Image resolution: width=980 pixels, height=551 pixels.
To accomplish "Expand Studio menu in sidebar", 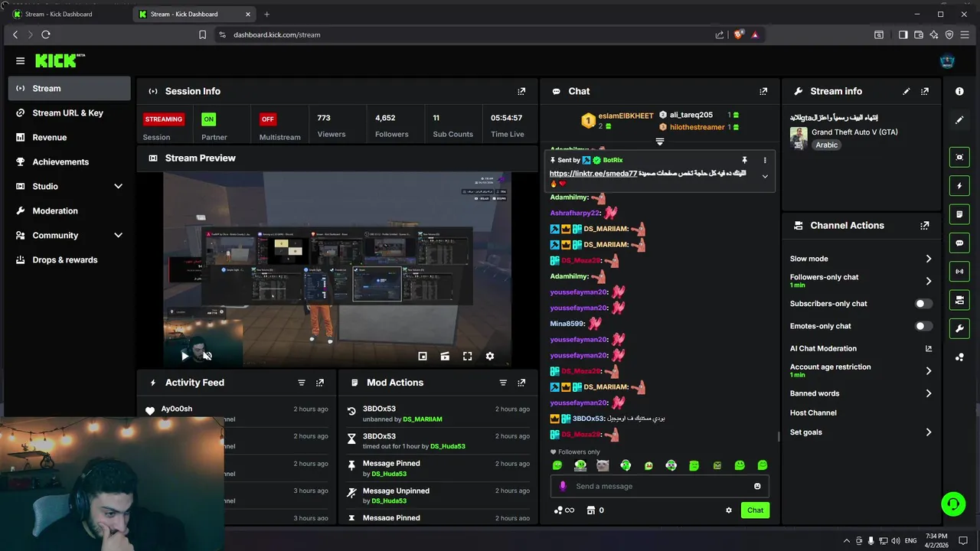I will coord(118,187).
